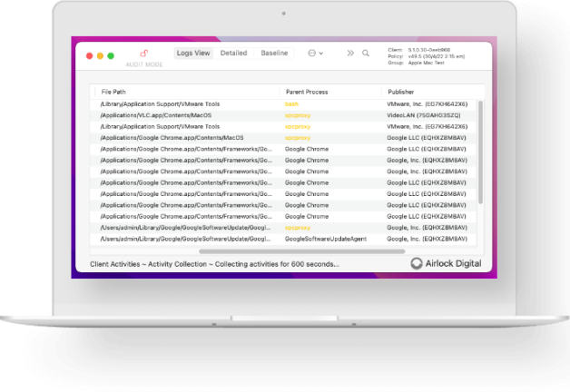This screenshot has height=392, width=570.
Task: Open the ellipsis circle options dropdown
Action: [315, 54]
